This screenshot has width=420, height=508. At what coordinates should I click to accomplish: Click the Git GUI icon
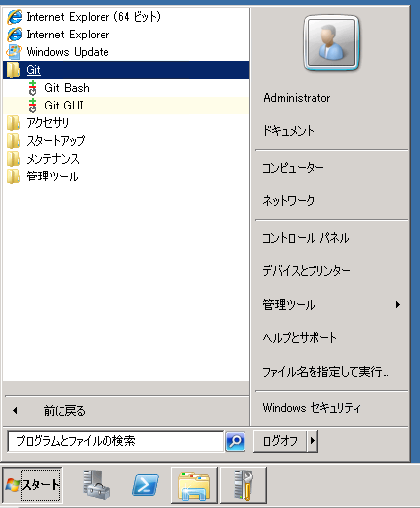(x=33, y=106)
